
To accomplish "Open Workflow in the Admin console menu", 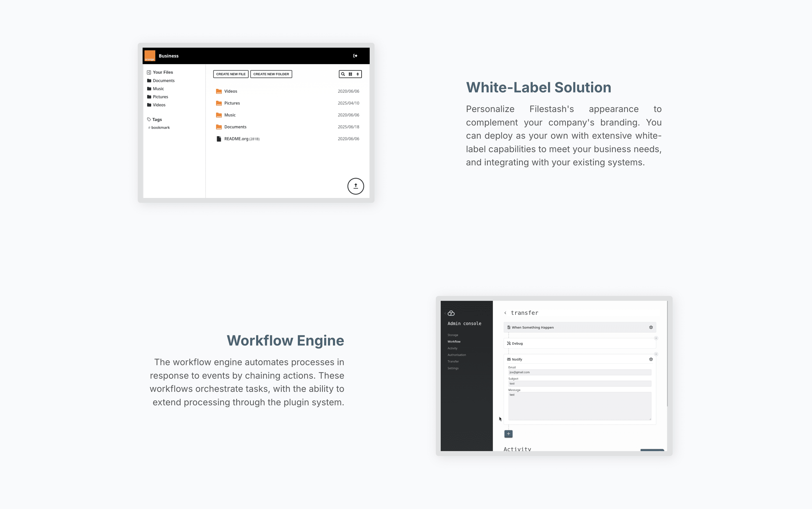I will click(x=454, y=342).
